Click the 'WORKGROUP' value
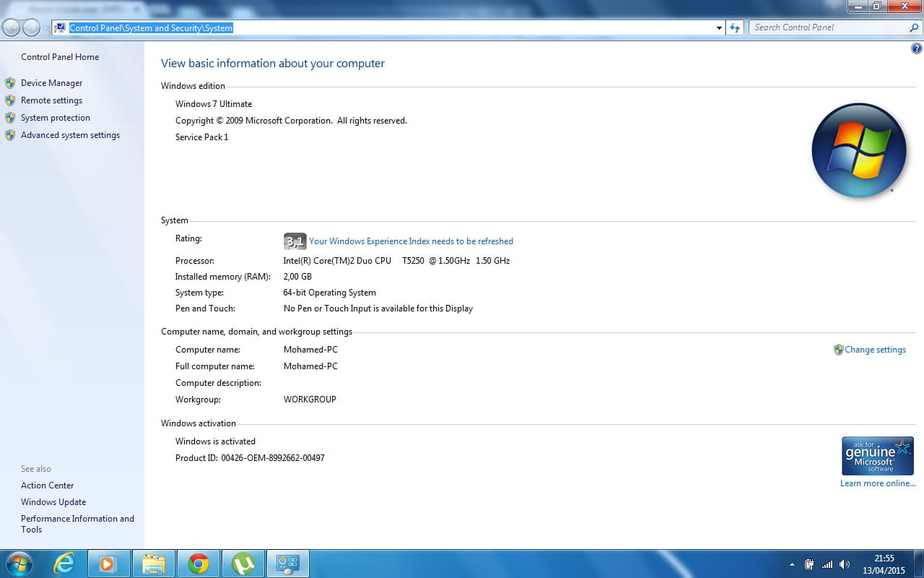The image size is (924, 578). (x=310, y=400)
